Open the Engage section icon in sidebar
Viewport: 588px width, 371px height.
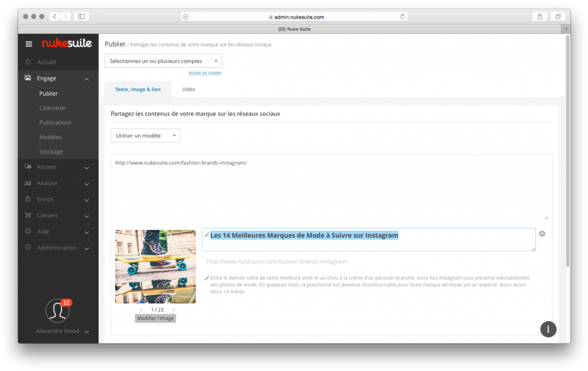27,78
